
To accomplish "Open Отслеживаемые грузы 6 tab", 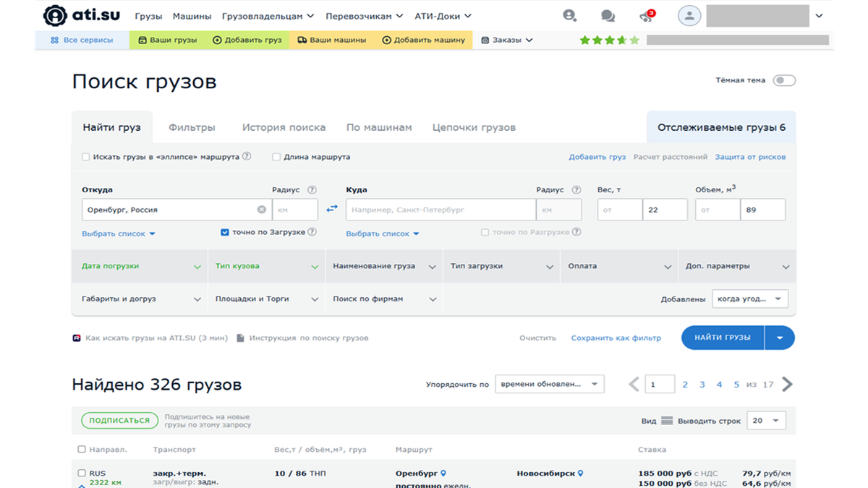I will 721,127.
